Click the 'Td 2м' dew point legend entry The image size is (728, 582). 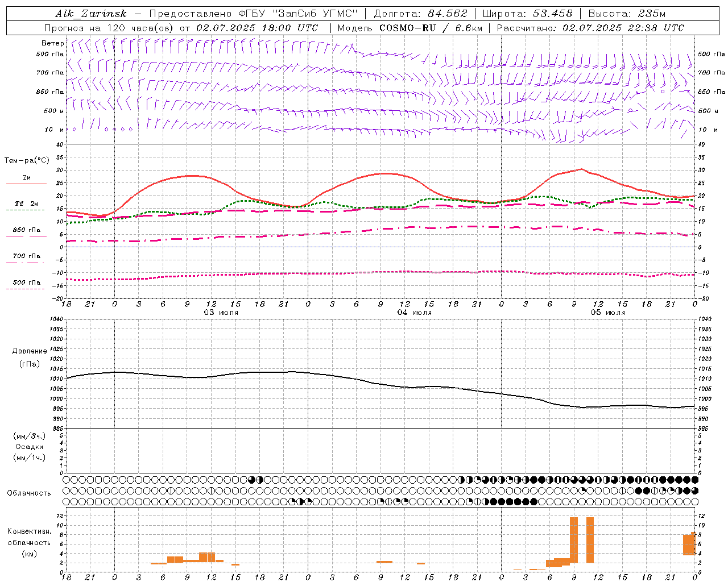point(26,203)
